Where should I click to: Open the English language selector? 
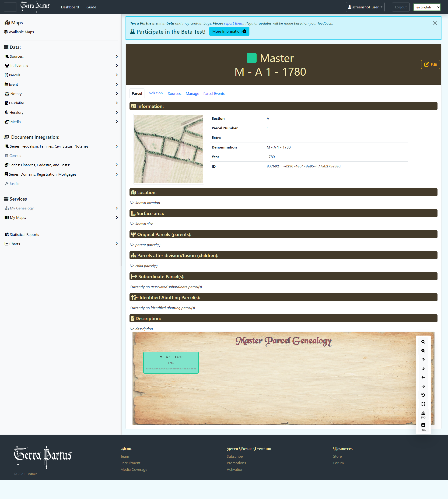point(427,7)
